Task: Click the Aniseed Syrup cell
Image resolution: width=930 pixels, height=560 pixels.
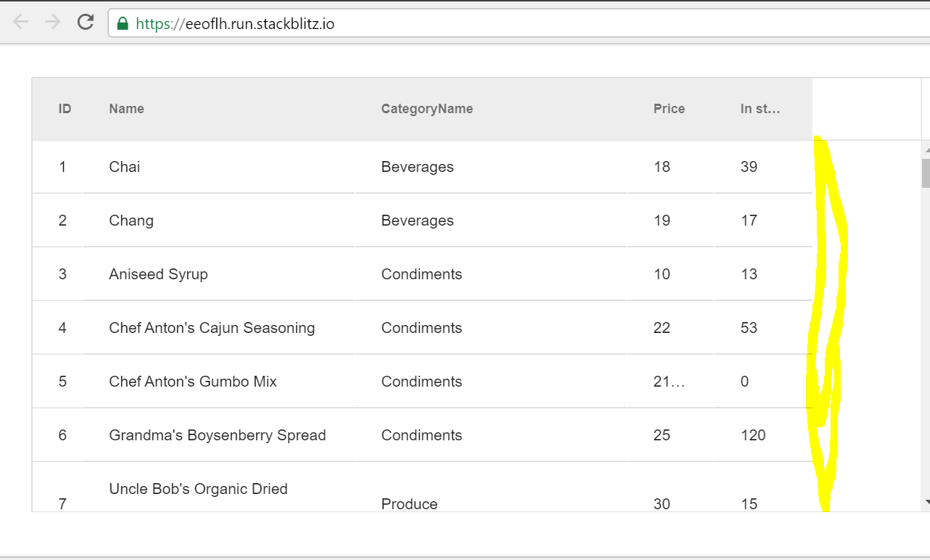Action: (158, 274)
